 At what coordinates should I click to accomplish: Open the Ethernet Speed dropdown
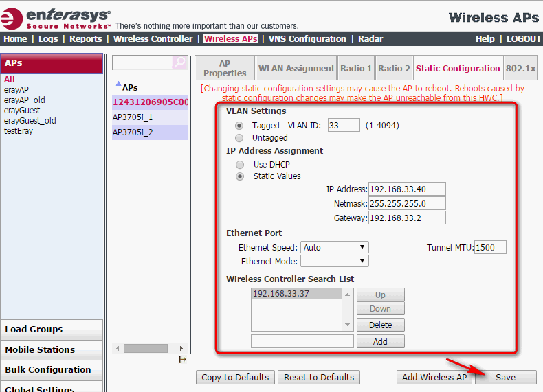[x=335, y=247]
